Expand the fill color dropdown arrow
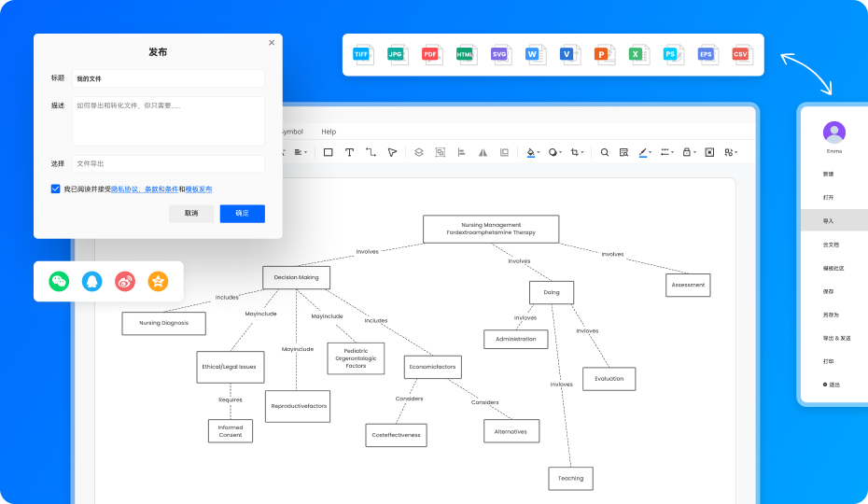 click(x=539, y=153)
